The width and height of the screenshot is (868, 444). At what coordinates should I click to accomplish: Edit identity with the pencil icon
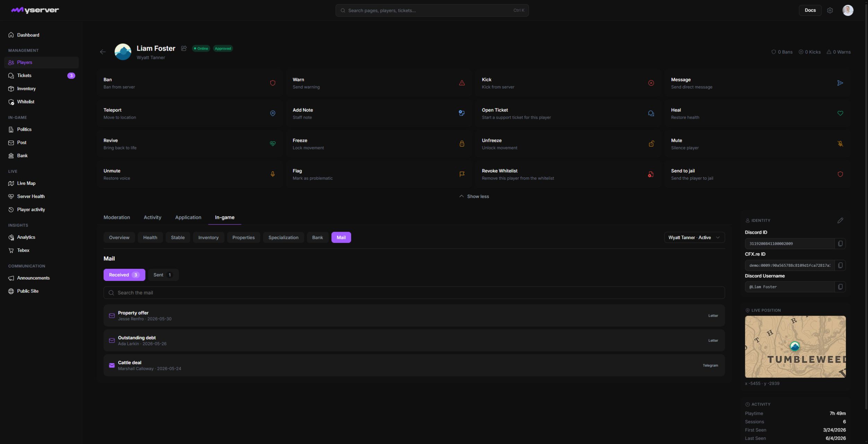(x=840, y=221)
